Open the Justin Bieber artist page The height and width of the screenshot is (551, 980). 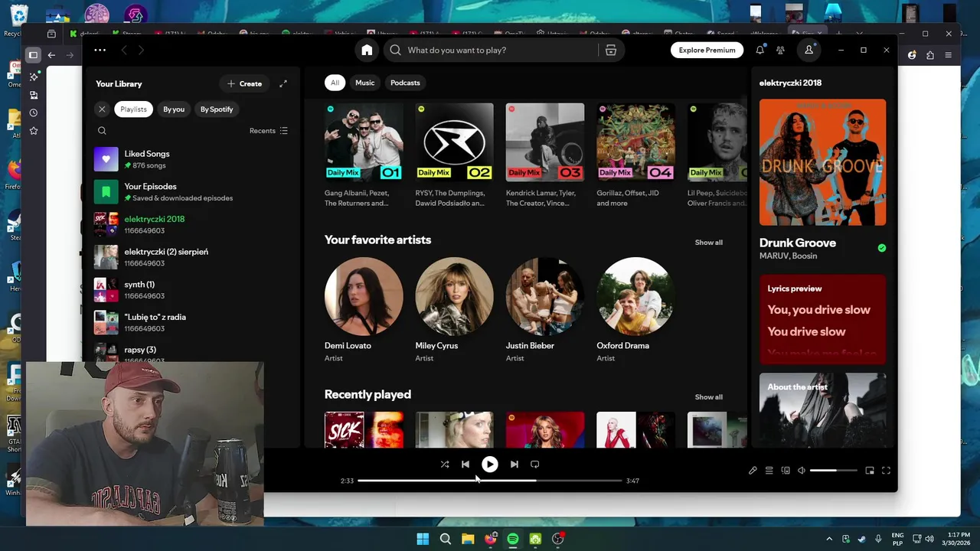(544, 310)
